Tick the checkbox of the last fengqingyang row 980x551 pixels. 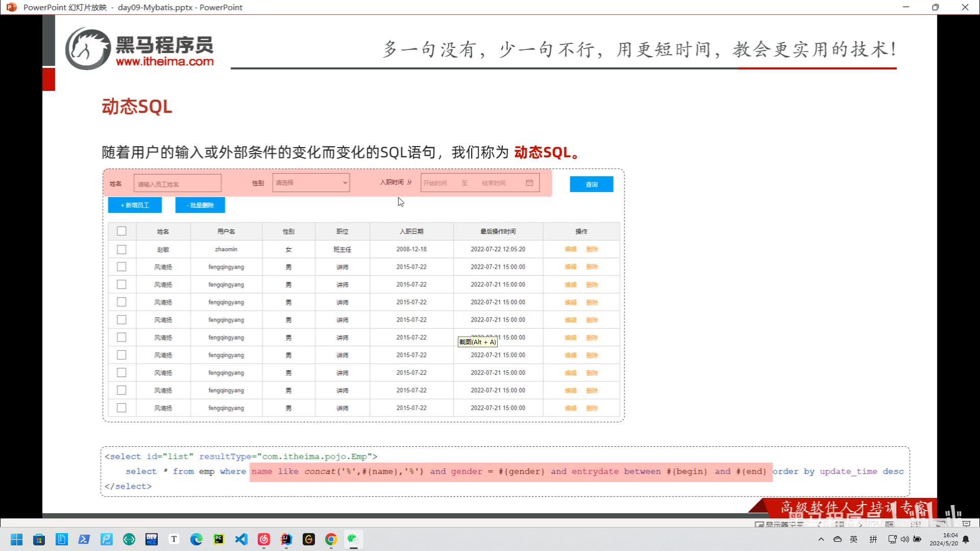[121, 408]
